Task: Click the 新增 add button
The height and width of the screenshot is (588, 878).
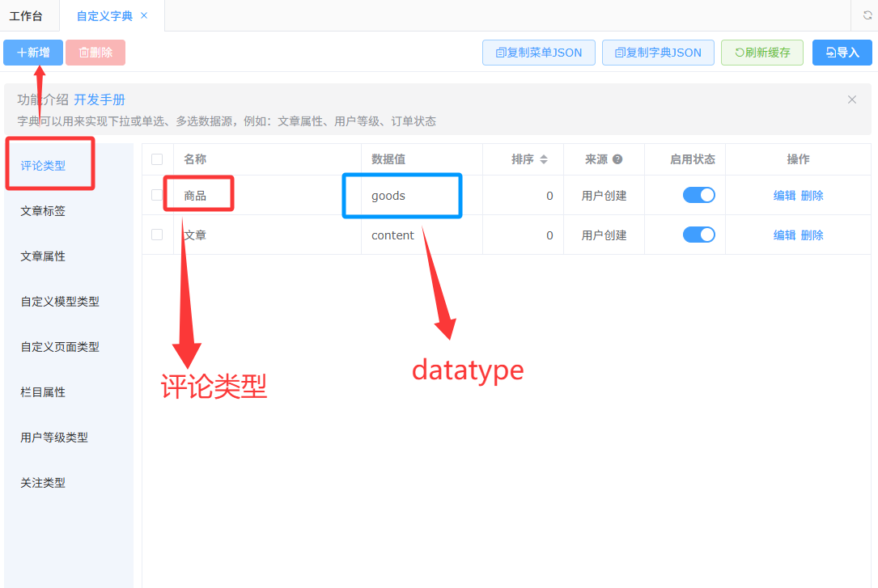Action: point(33,53)
